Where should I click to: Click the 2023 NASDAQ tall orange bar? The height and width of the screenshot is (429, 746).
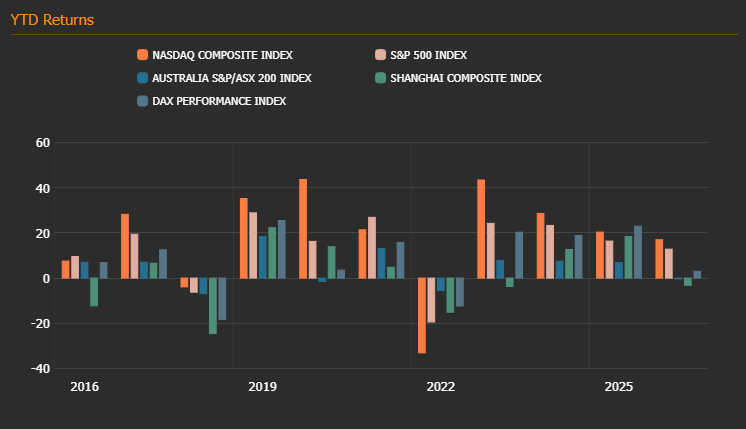pyautogui.click(x=481, y=229)
